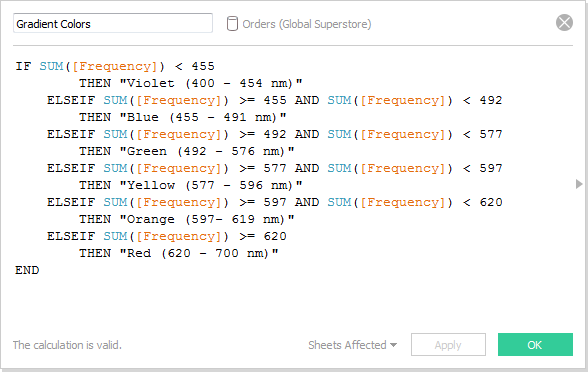Confirm with the OK button
This screenshot has height=372, width=588.
coord(535,344)
